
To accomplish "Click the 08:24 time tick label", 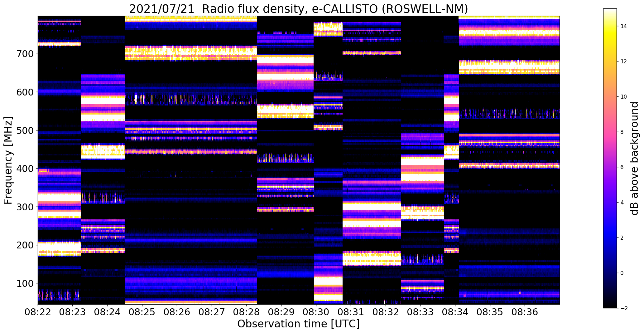I will pyautogui.click(x=108, y=312).
